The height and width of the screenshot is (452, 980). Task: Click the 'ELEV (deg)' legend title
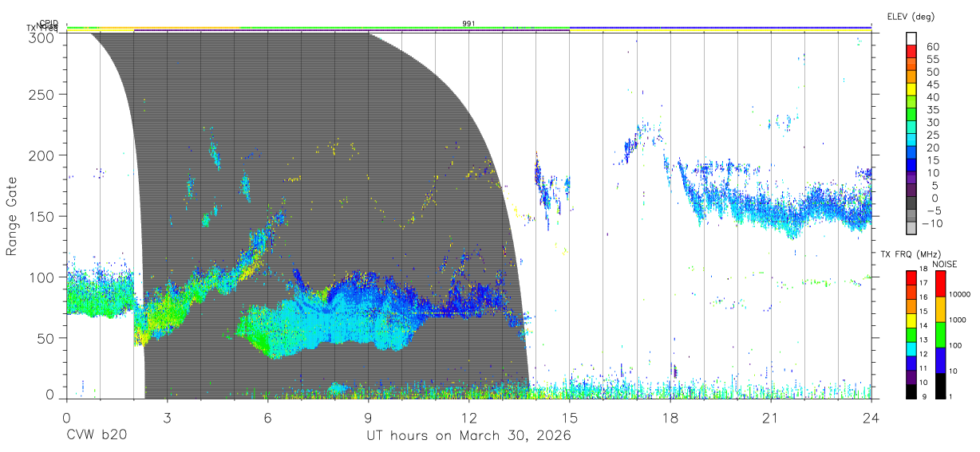911,16
